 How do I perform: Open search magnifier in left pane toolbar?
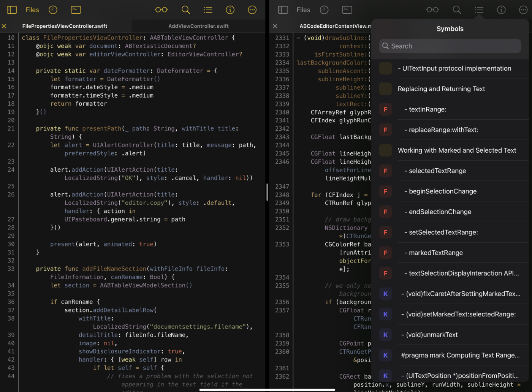[x=185, y=10]
